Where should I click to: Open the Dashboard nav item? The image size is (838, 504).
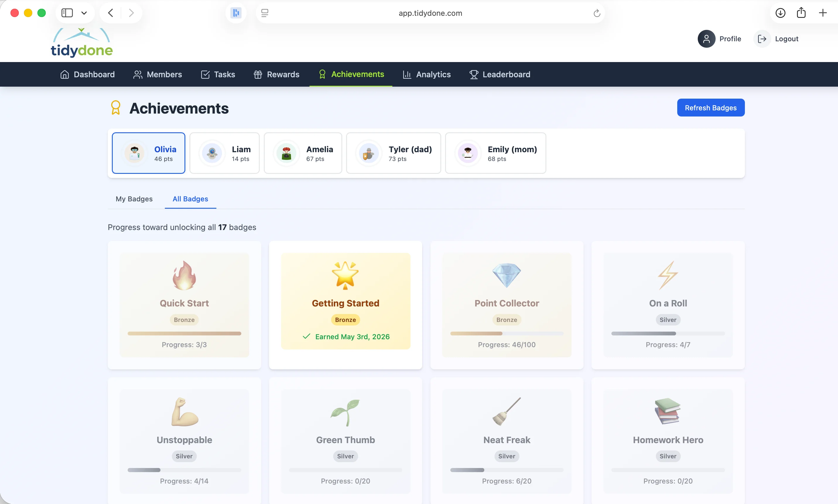pos(87,74)
